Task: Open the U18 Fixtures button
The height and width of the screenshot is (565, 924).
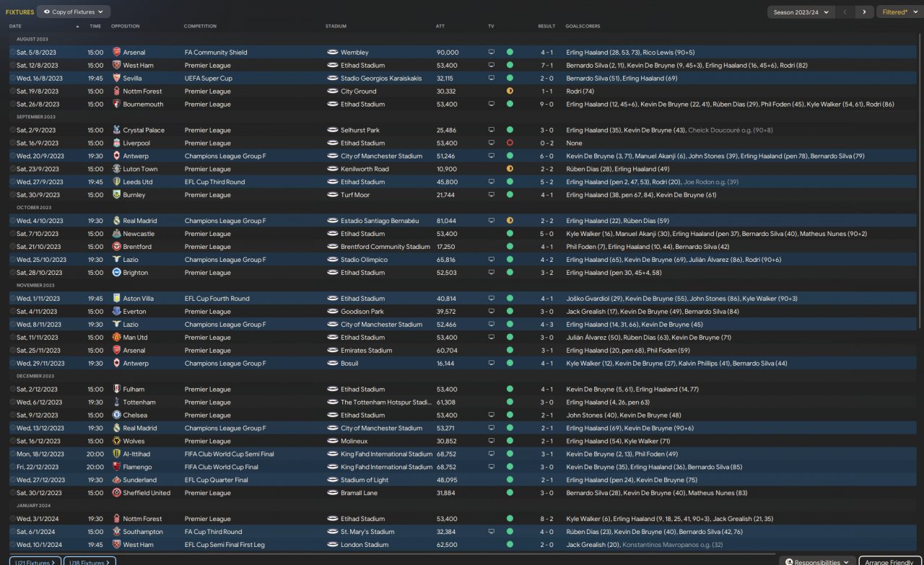Action: pos(91,561)
